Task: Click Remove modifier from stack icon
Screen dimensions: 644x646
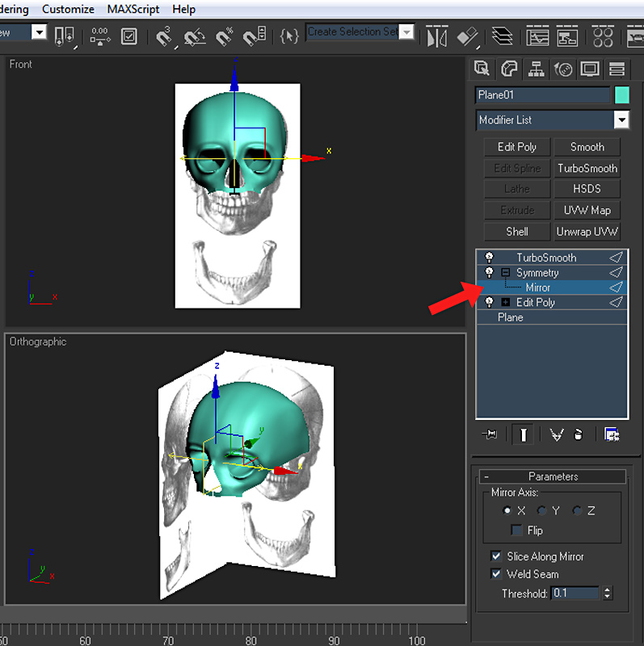Action: pos(579,434)
